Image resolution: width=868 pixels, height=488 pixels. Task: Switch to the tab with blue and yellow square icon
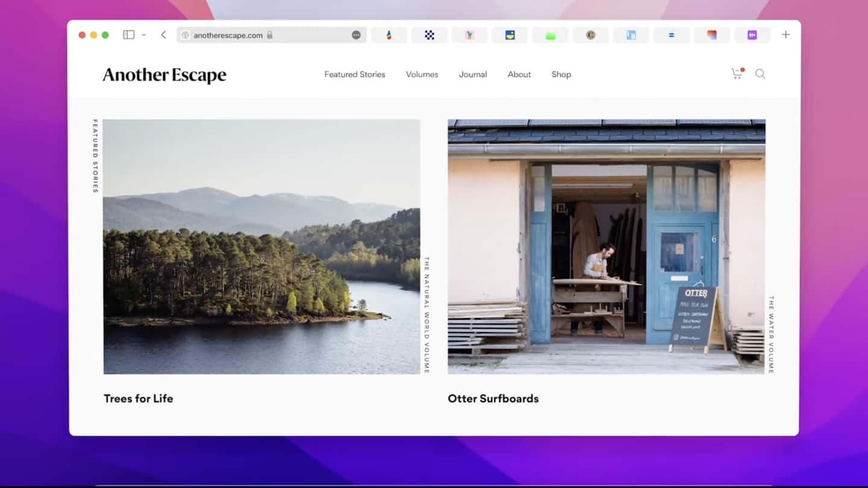510,35
